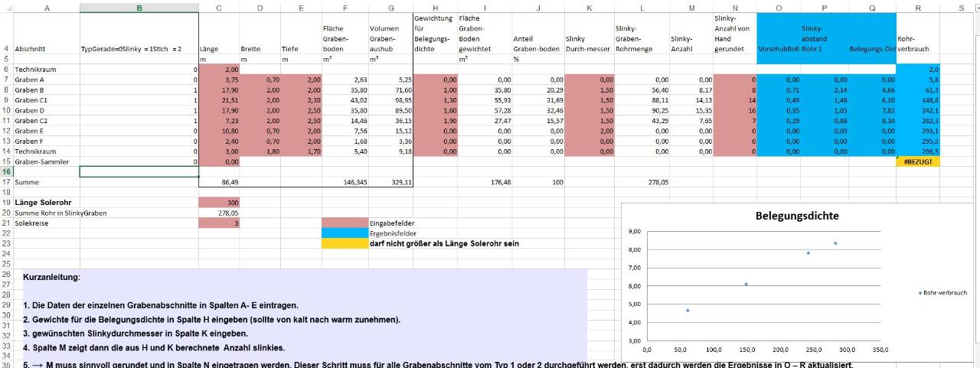Click the 'Summe' label in row 17
The image size is (980, 368).
[47, 182]
